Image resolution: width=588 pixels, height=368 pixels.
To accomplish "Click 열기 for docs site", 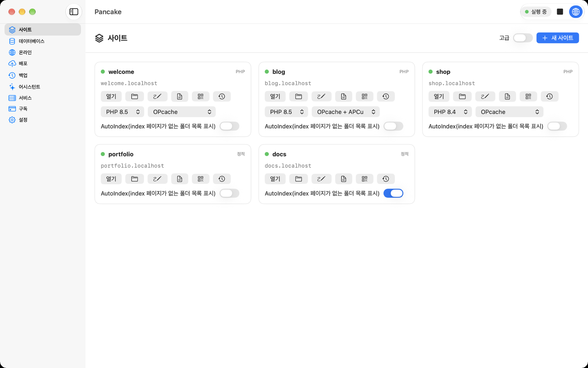I will pyautogui.click(x=275, y=179).
